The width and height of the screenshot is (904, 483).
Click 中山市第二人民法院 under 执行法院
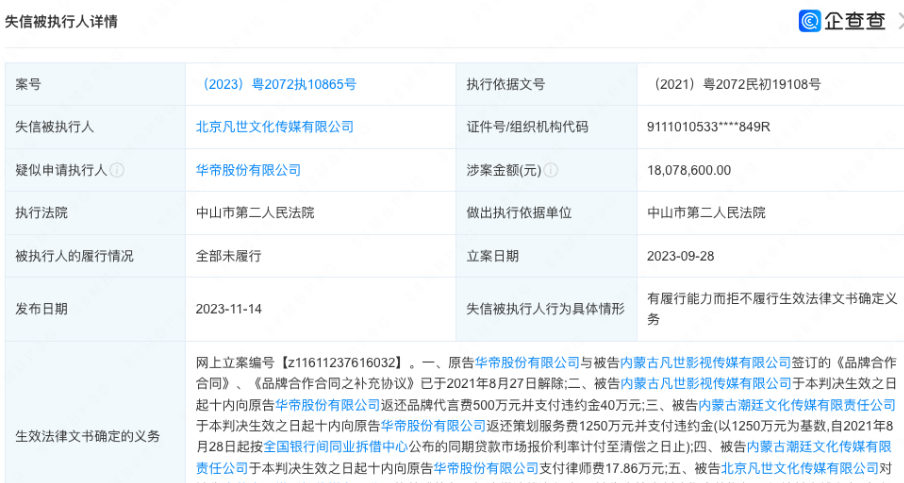pyautogui.click(x=255, y=213)
